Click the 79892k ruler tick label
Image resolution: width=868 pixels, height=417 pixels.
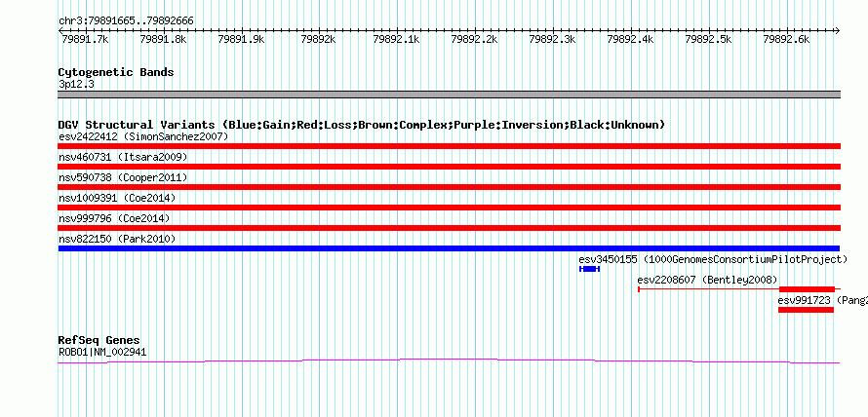(318, 39)
